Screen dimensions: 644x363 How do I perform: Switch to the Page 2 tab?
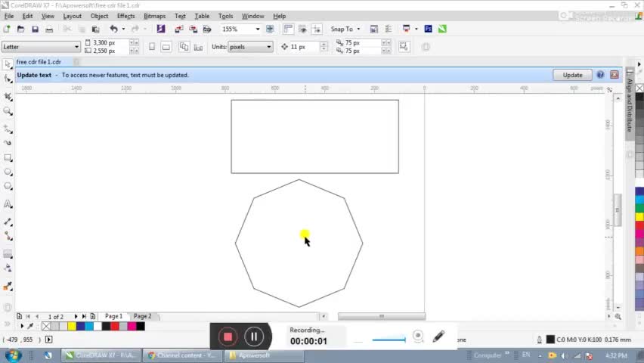(142, 316)
